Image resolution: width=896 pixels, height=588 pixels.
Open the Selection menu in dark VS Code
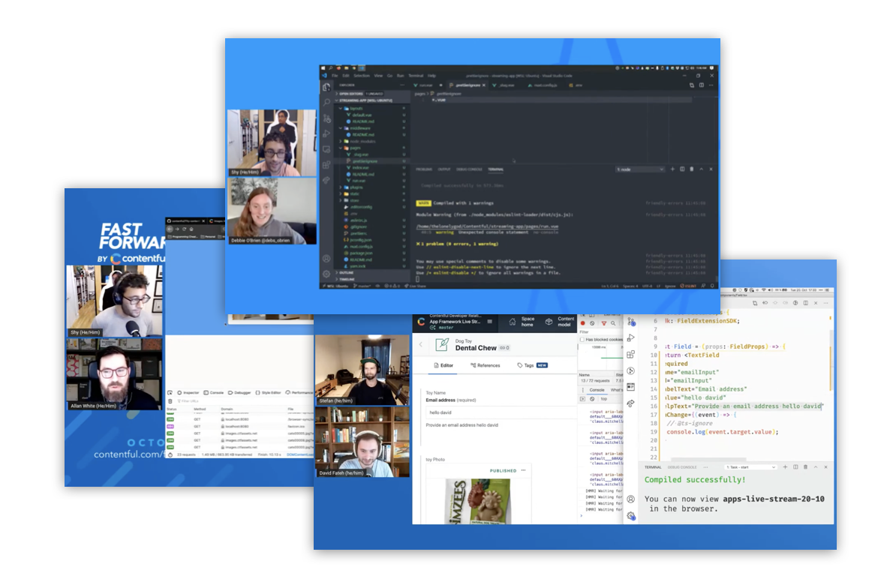[x=362, y=75]
